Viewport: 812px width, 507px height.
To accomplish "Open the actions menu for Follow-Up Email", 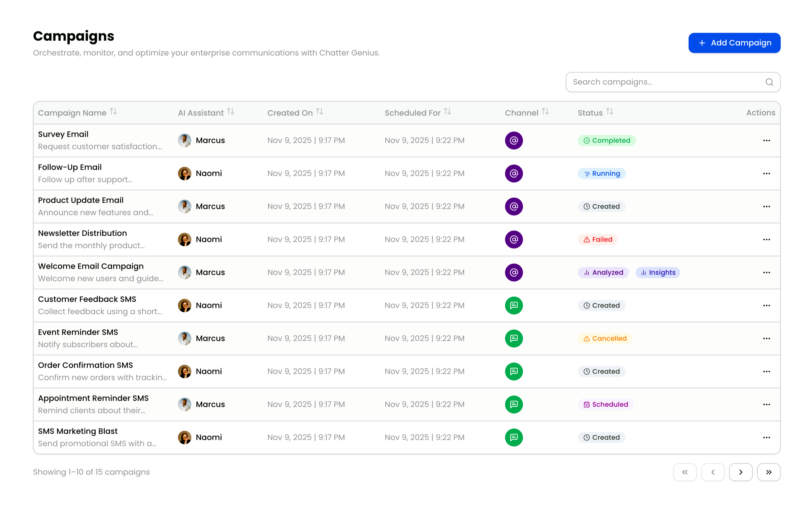I will point(766,173).
